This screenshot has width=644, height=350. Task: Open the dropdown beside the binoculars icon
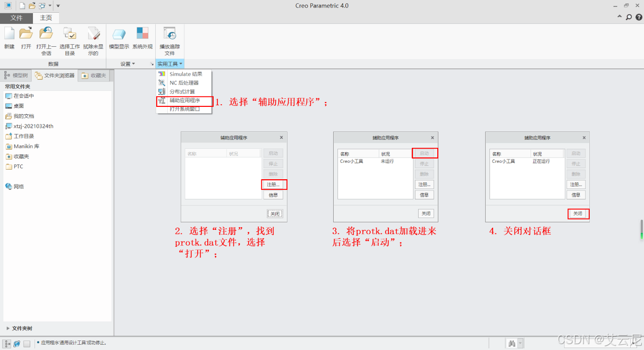(x=520, y=344)
